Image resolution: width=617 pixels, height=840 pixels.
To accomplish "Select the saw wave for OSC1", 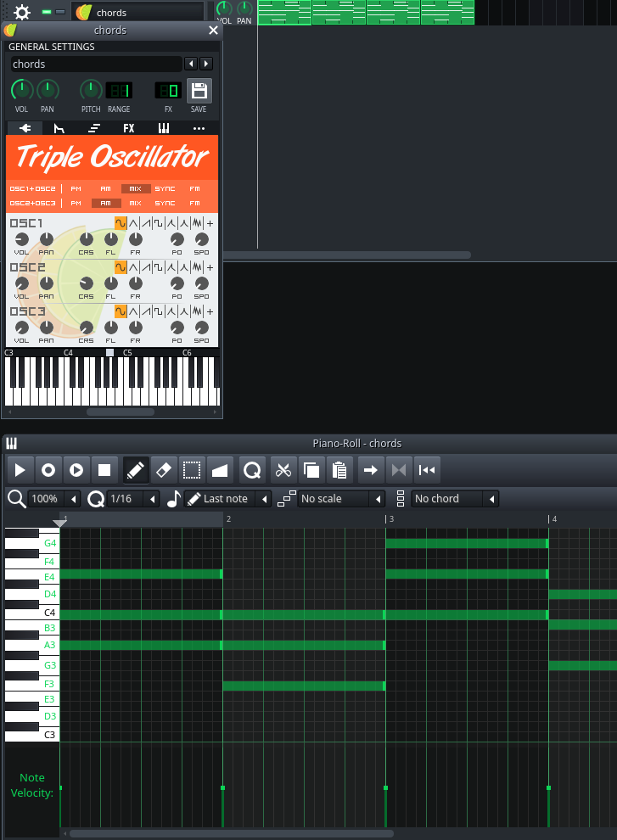I will pyautogui.click(x=146, y=223).
